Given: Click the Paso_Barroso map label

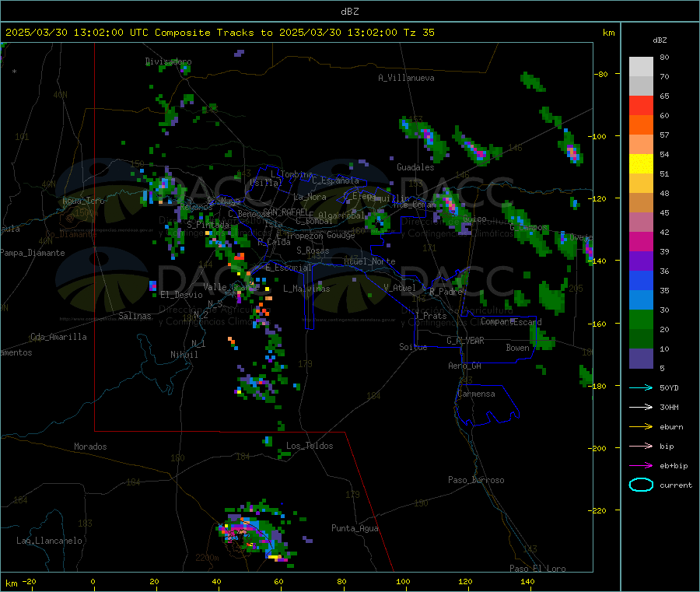Looking at the screenshot, I should point(476,480).
